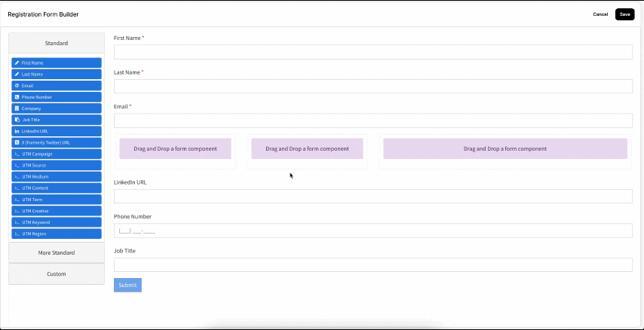Click Cancel in the header

[600, 14]
